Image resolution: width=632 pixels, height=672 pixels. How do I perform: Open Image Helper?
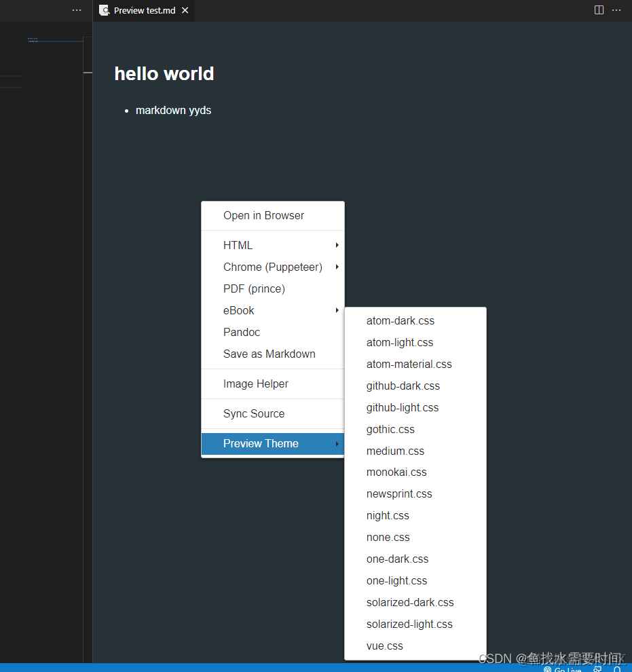[272, 384]
